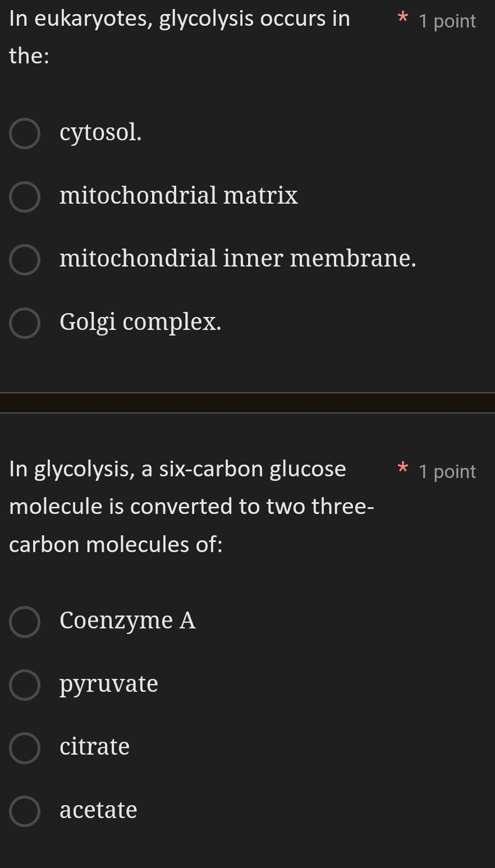Select the Coenzyme A radio button

25,622
